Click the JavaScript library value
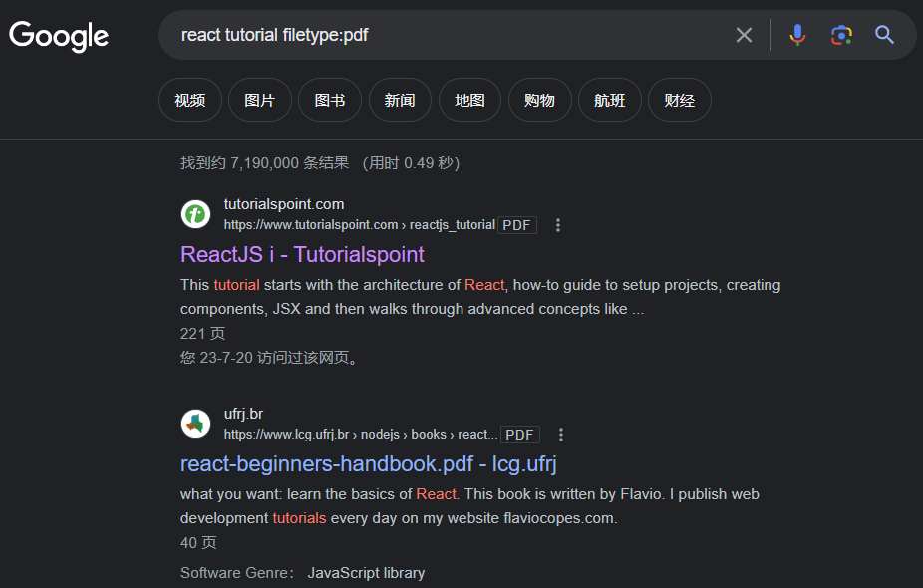The image size is (923, 588). click(x=366, y=573)
